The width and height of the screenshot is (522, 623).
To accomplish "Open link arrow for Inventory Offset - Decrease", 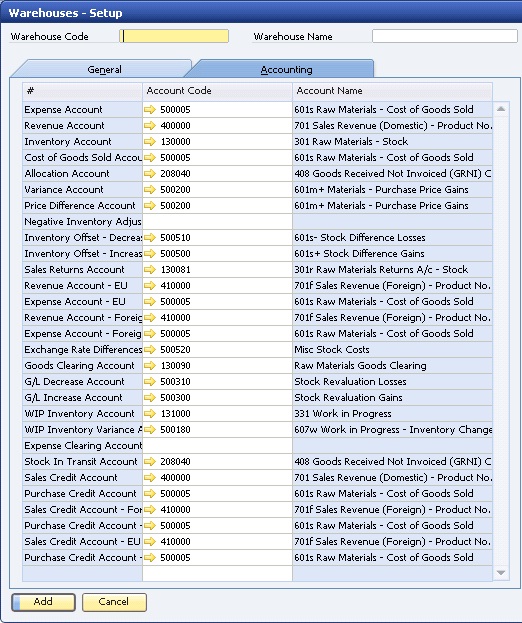I will coord(150,238).
